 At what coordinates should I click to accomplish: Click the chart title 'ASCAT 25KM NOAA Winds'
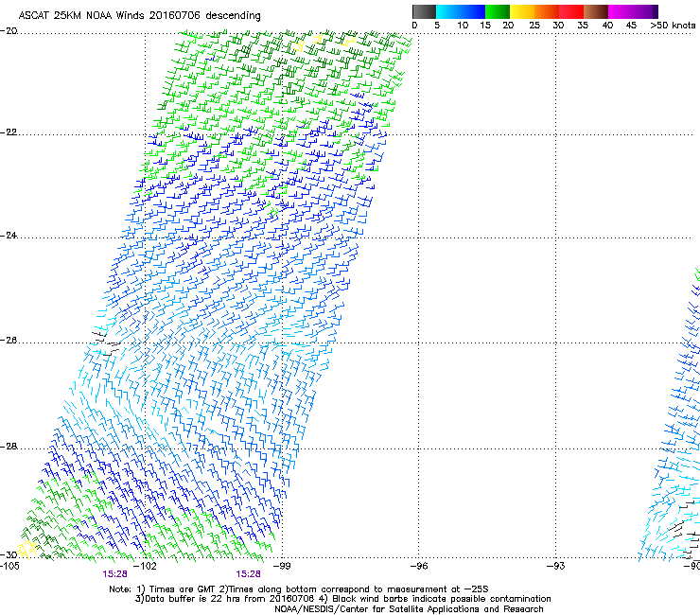[81, 15]
